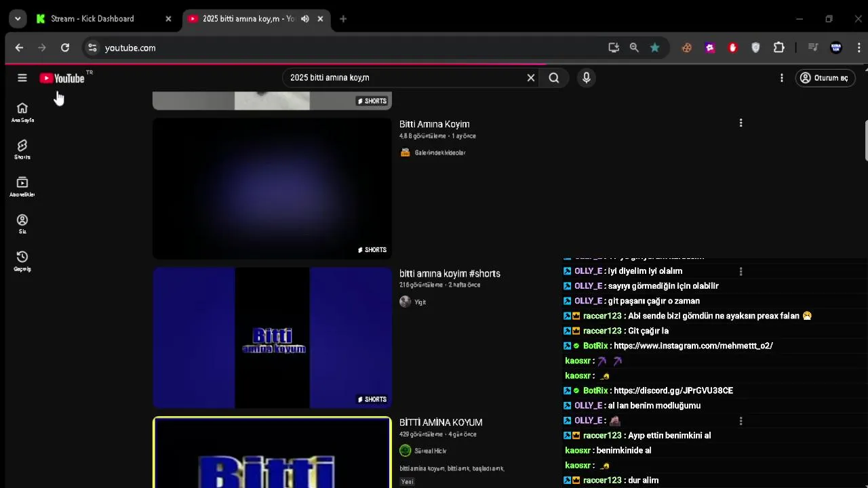View site information for youtube.com
This screenshot has height=488, width=868.
[x=92, y=47]
